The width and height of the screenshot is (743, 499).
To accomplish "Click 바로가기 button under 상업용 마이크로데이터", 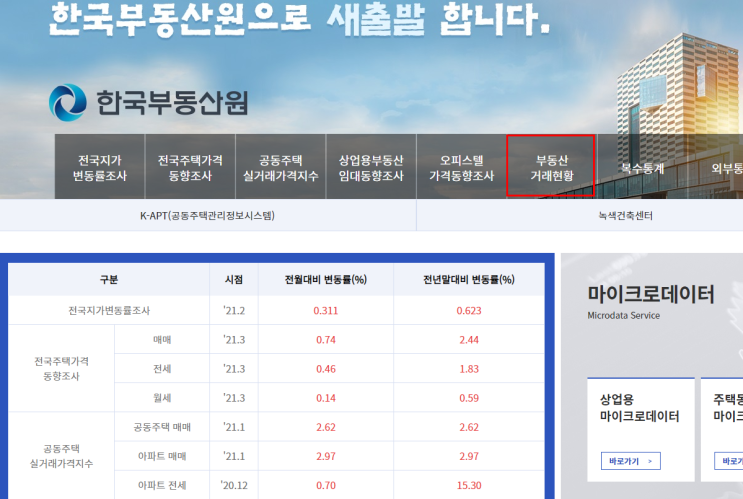I will click(631, 461).
